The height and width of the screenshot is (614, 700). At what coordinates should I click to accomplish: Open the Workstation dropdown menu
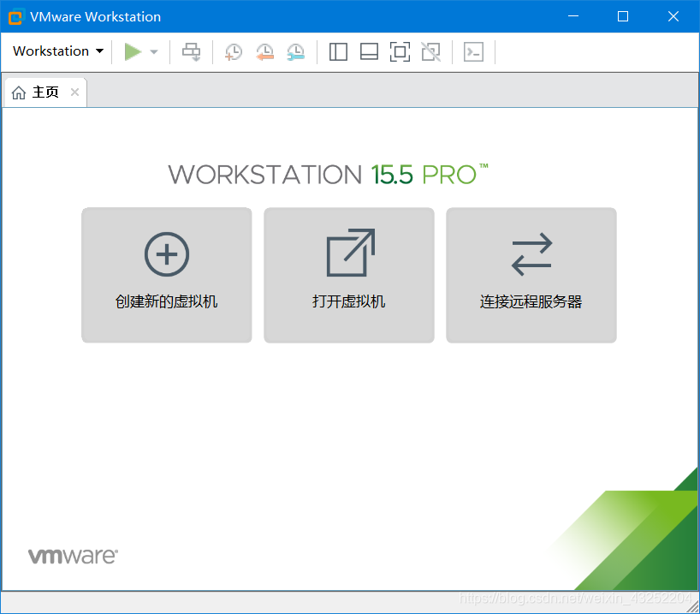coord(58,51)
